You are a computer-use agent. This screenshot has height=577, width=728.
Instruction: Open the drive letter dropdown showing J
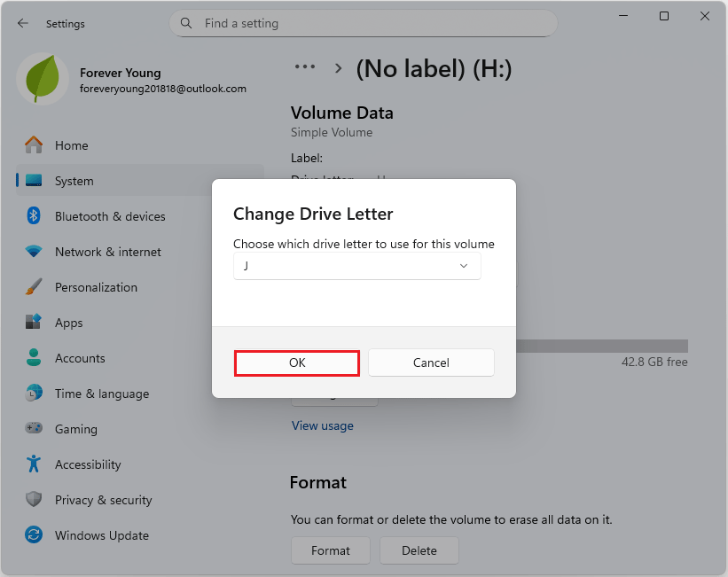[356, 265]
